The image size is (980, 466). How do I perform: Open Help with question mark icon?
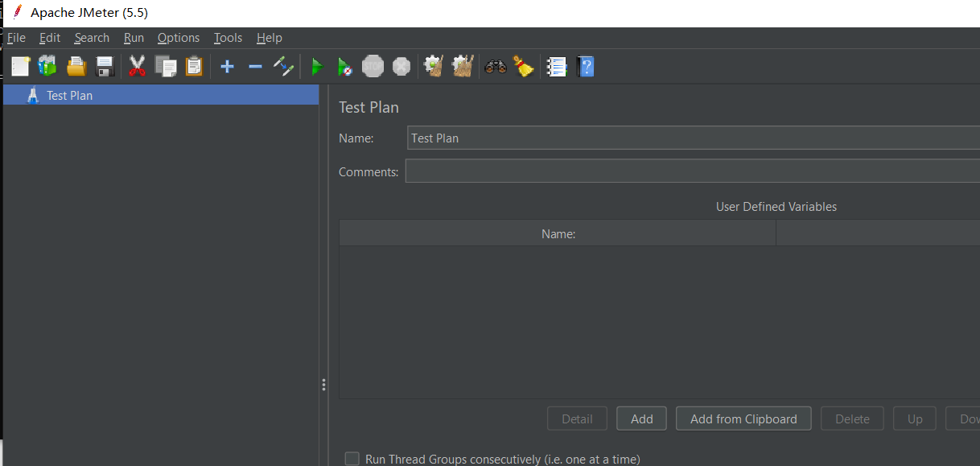tap(586, 66)
